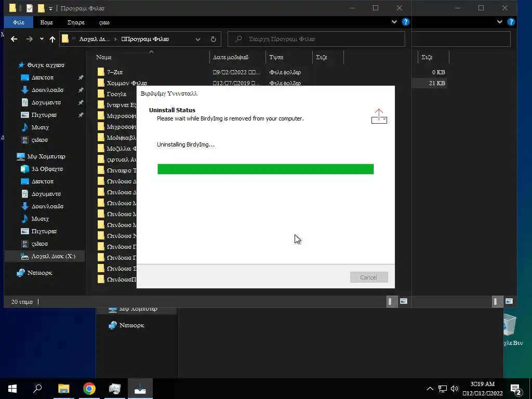Expand ribbon chevron in back Explorer window
Image resolution: width=532 pixels, height=399 pixels.
499,22
